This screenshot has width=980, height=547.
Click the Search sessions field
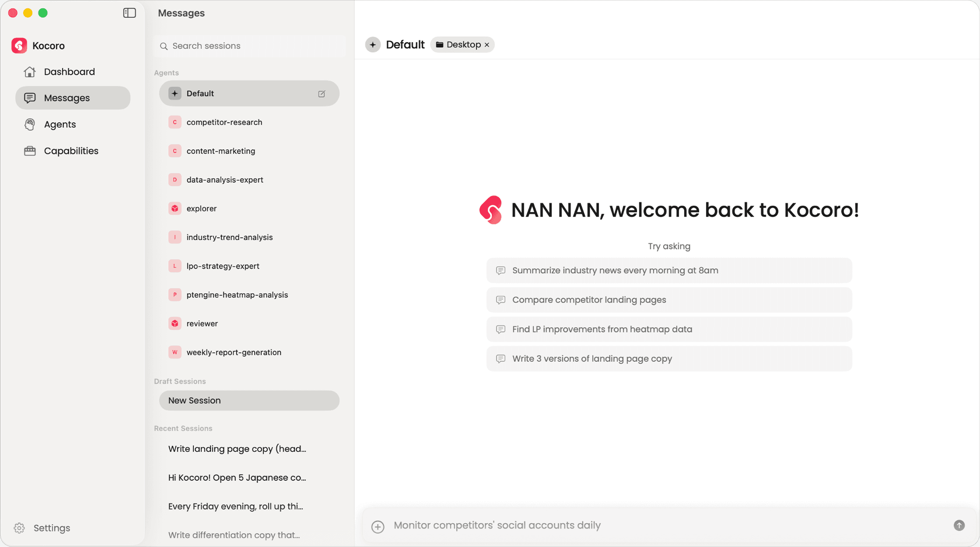pyautogui.click(x=249, y=46)
